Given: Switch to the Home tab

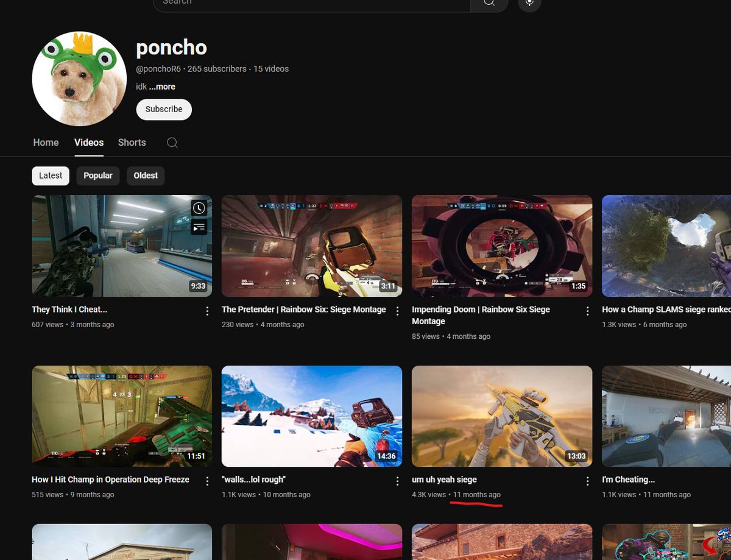Looking at the screenshot, I should click(x=46, y=142).
